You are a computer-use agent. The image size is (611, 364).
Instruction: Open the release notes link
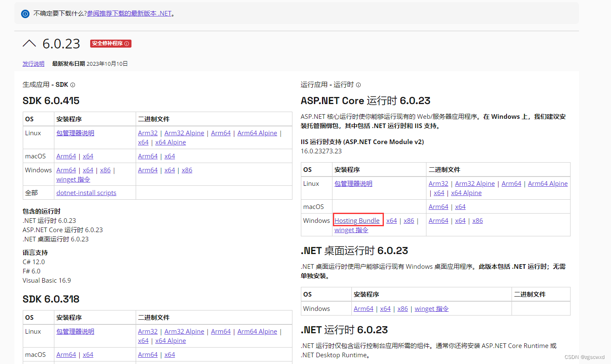[33, 64]
